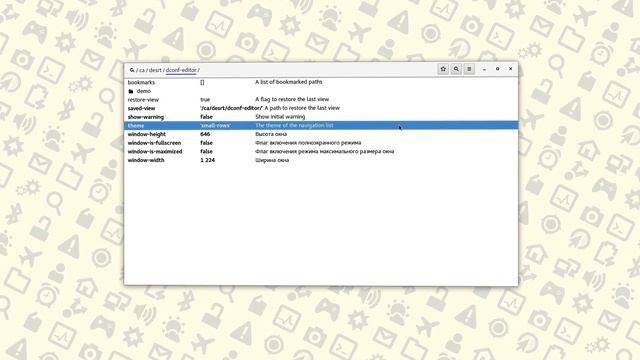Click 'A flag to restore the last view'

pos(292,99)
